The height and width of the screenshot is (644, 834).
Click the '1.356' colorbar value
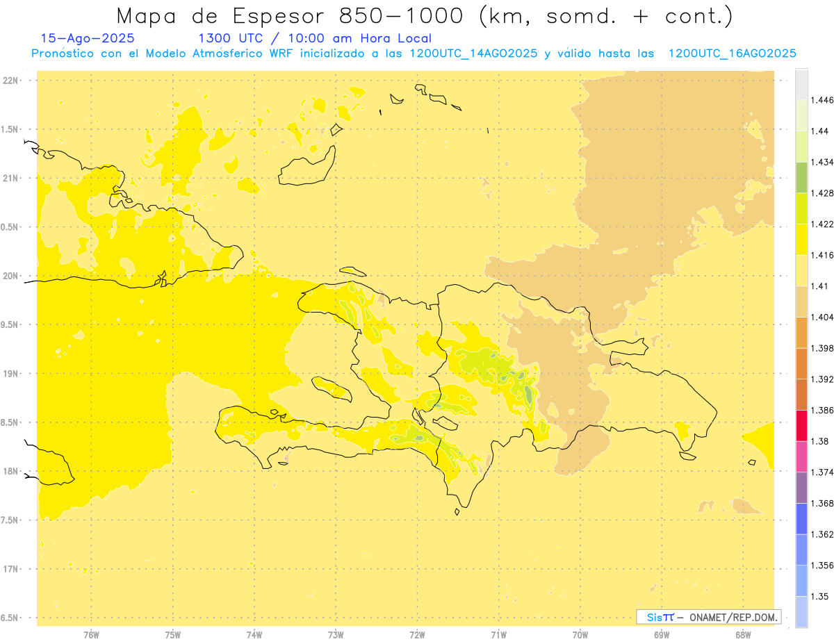(823, 565)
